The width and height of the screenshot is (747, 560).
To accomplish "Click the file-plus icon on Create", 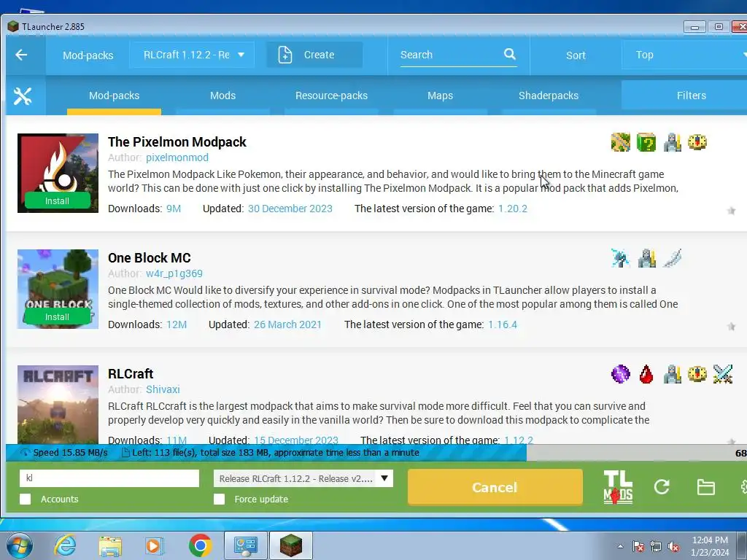I will tap(285, 55).
